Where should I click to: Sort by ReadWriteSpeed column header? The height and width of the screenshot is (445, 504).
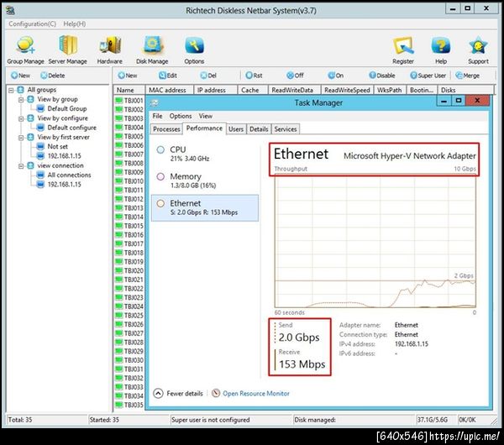[x=347, y=91]
